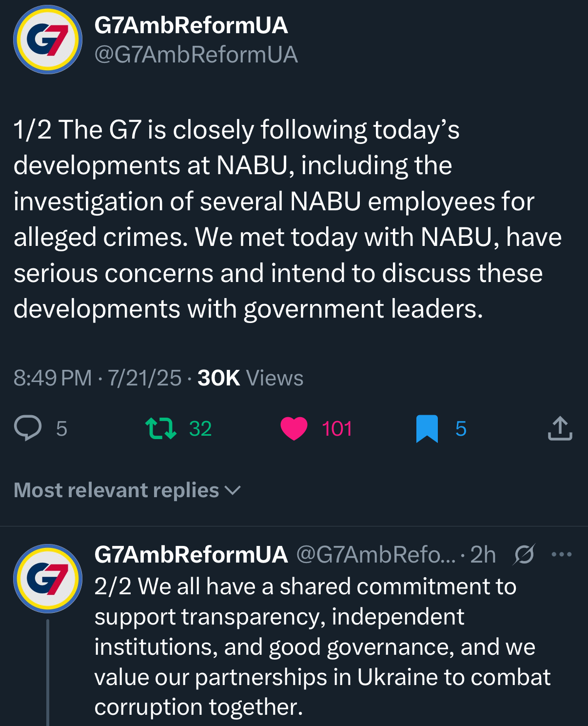Click bold G7AmbReformUA name at top

point(191,25)
